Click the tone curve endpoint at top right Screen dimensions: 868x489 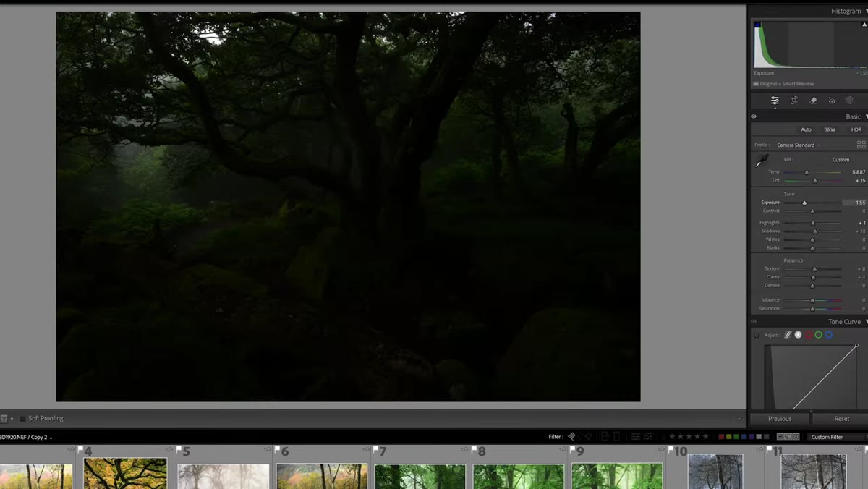[x=857, y=346]
